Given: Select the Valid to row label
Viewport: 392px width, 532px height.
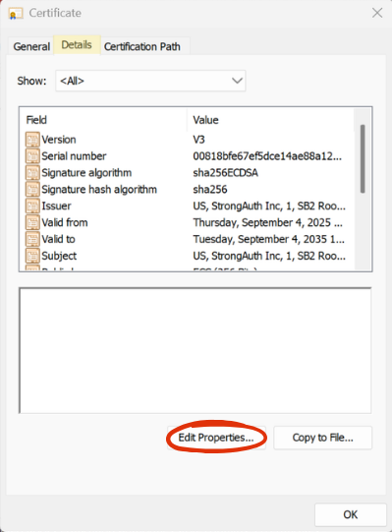Looking at the screenshot, I should (x=58, y=239).
